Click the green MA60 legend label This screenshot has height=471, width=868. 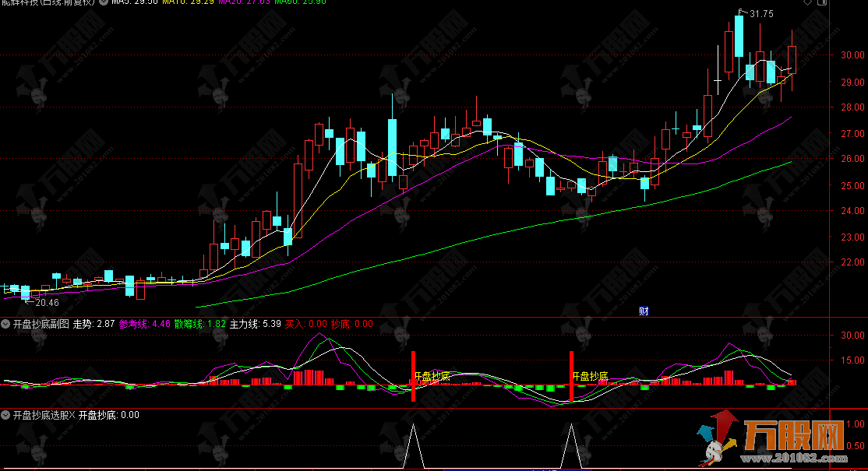(x=298, y=3)
